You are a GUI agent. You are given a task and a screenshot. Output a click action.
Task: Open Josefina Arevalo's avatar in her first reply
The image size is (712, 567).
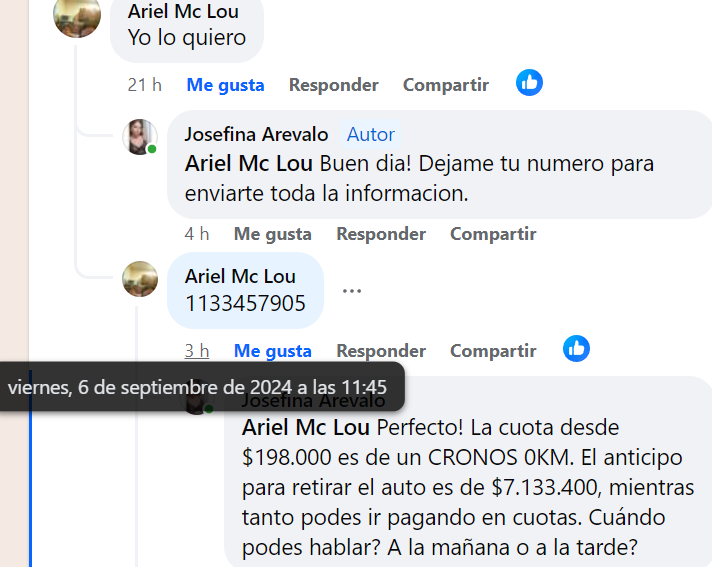pos(140,137)
